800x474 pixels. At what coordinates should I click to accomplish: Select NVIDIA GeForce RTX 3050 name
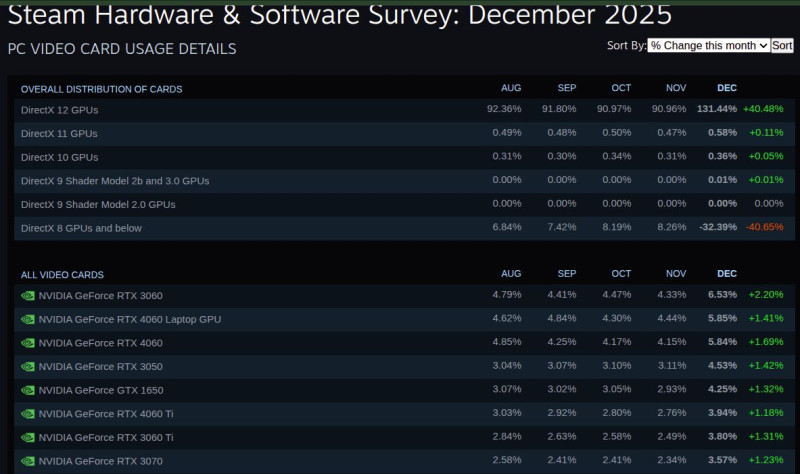click(x=101, y=366)
